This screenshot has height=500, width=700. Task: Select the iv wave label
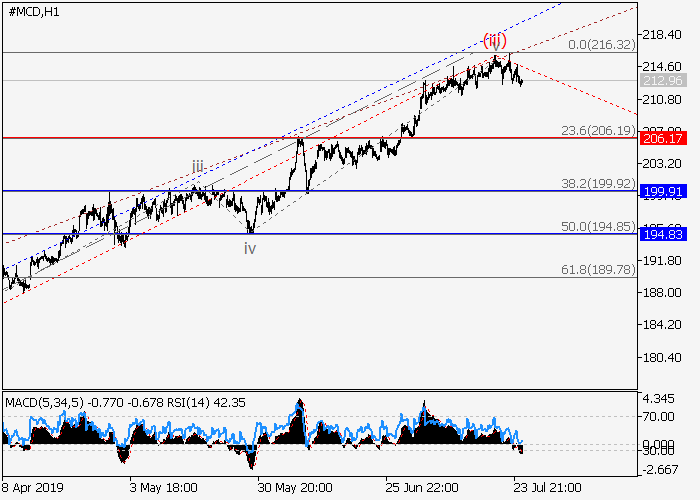click(250, 247)
